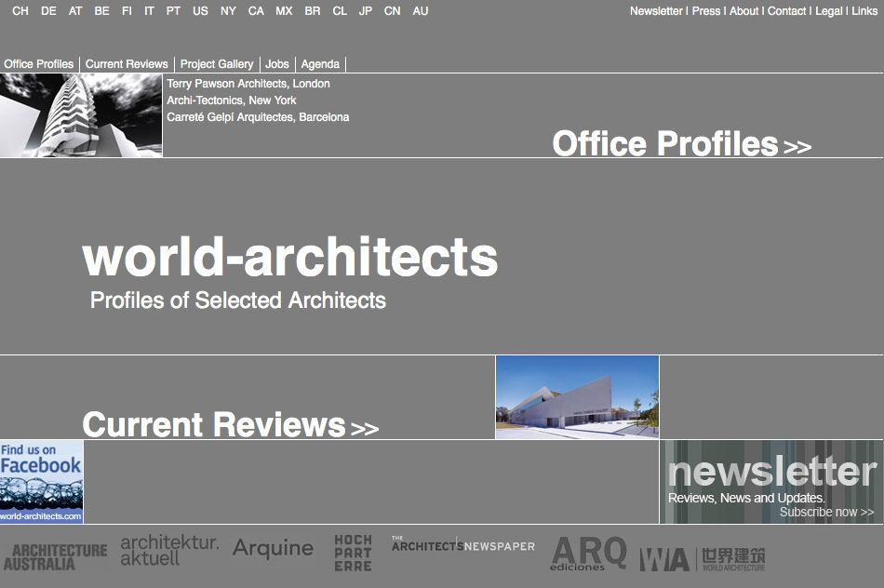This screenshot has height=588, width=884.
Task: Select the AT country link
Action: coord(75,11)
